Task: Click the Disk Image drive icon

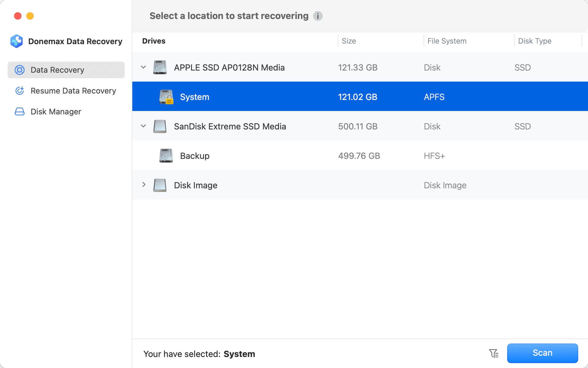Action: click(x=160, y=185)
